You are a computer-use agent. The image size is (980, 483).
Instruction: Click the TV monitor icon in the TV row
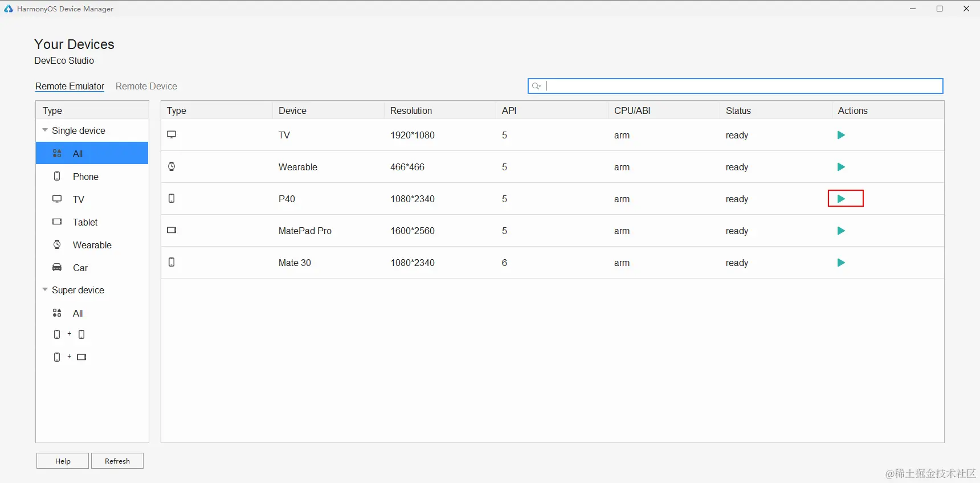coord(171,134)
